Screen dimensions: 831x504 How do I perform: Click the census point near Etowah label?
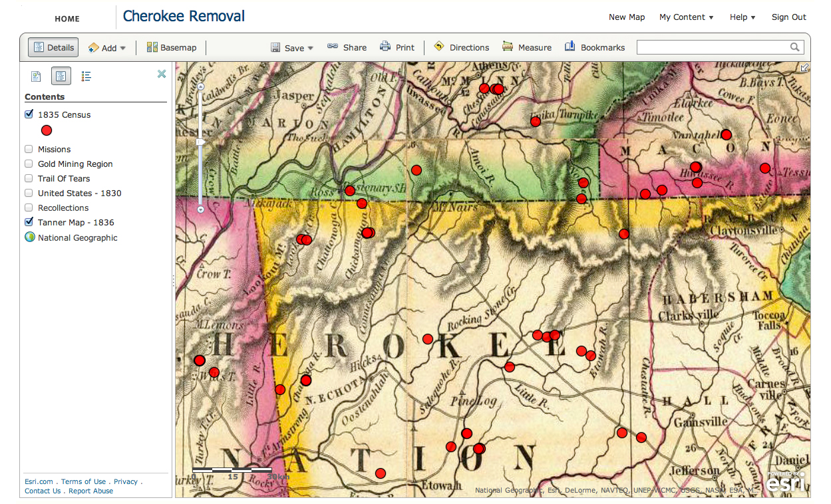[381, 473]
